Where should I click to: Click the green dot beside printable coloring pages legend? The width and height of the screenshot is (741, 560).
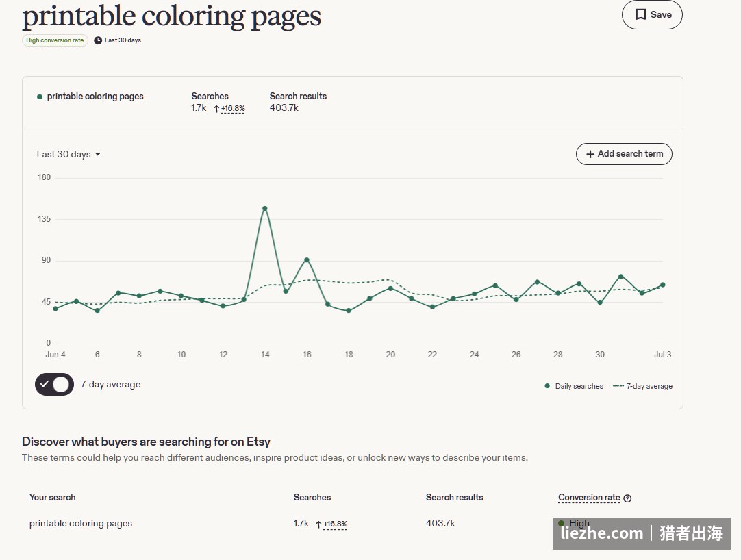tap(40, 97)
